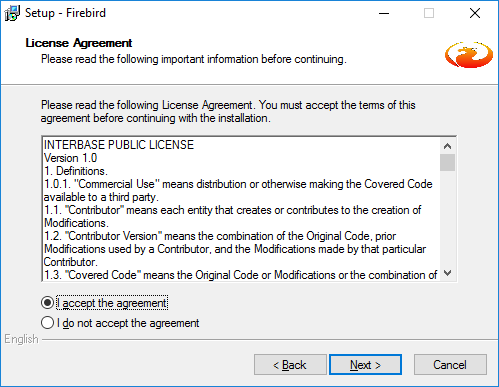499x387 pixels.
Task: Click the 'English' language label
Action: click(x=21, y=339)
